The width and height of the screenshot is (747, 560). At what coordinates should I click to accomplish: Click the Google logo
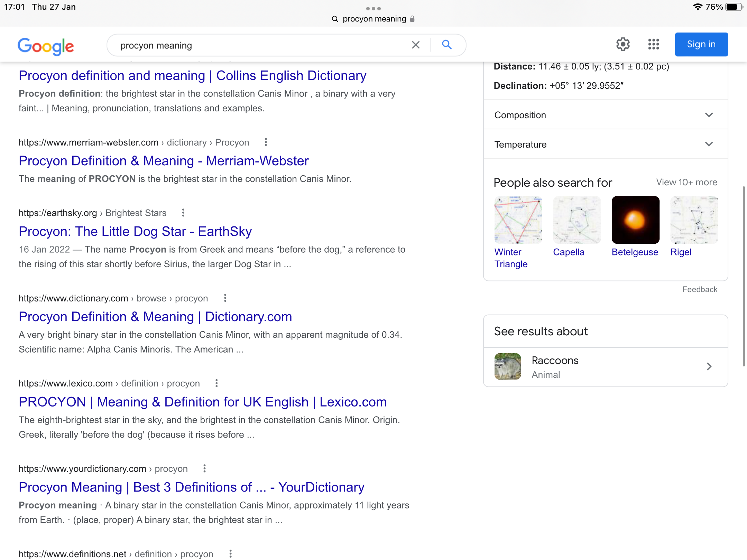point(46,46)
